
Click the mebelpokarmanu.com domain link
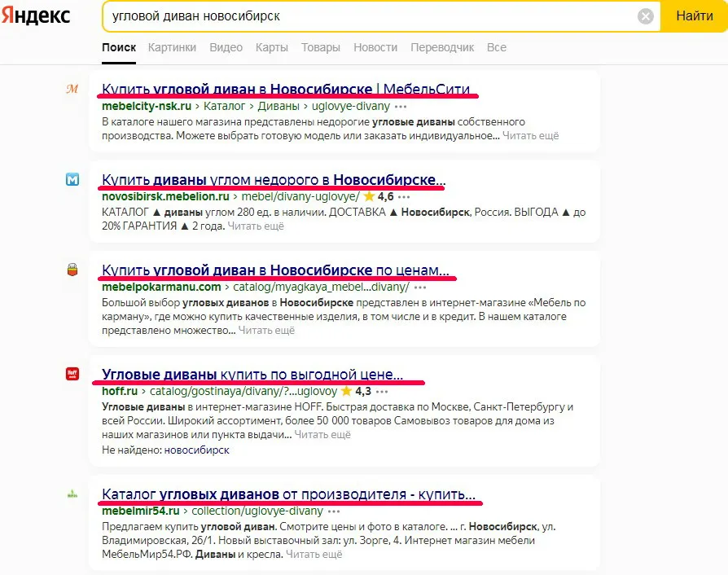tap(161, 287)
